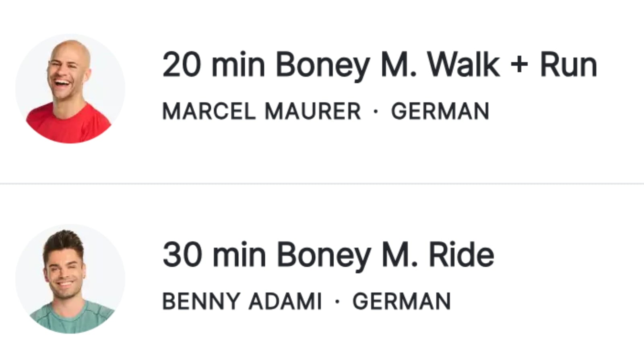
Task: Click the dot separator after MARCEL MAURER
Action: (x=376, y=111)
